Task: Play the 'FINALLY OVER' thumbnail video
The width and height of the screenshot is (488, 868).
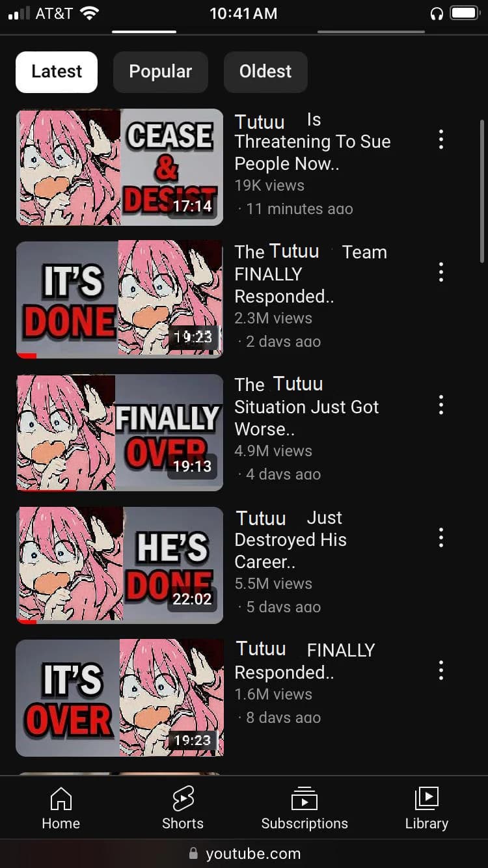Action: (120, 433)
